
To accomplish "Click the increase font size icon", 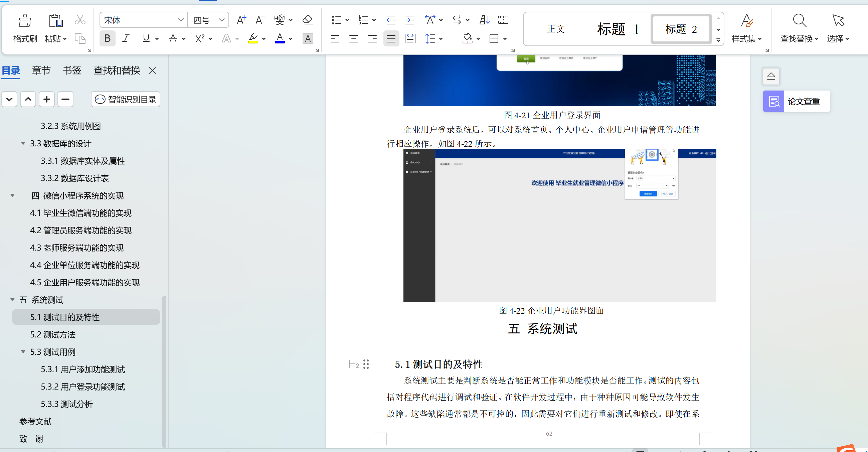I will (241, 20).
